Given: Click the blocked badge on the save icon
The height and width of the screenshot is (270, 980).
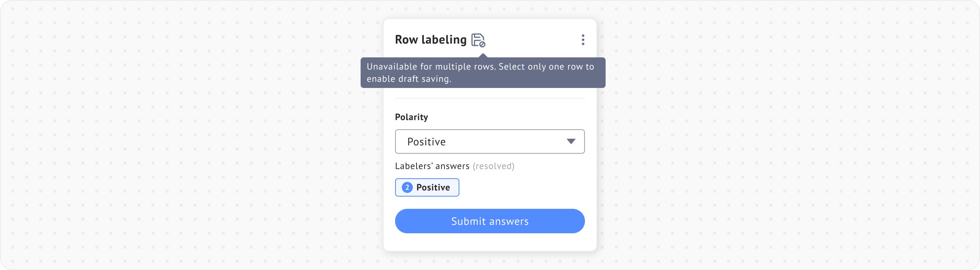Looking at the screenshot, I should [x=482, y=44].
